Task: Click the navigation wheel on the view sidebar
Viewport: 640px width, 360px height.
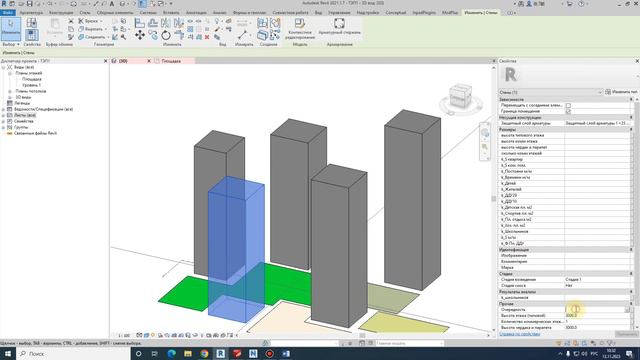Action: [485, 133]
